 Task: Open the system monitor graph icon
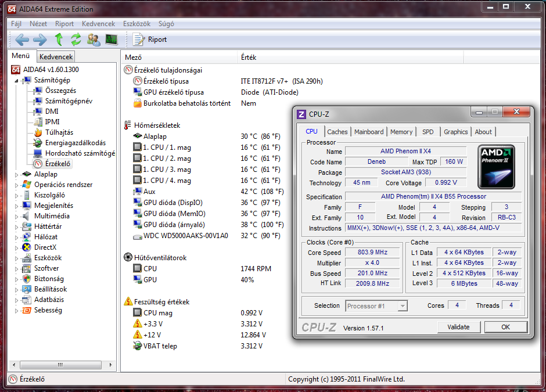[x=112, y=39]
